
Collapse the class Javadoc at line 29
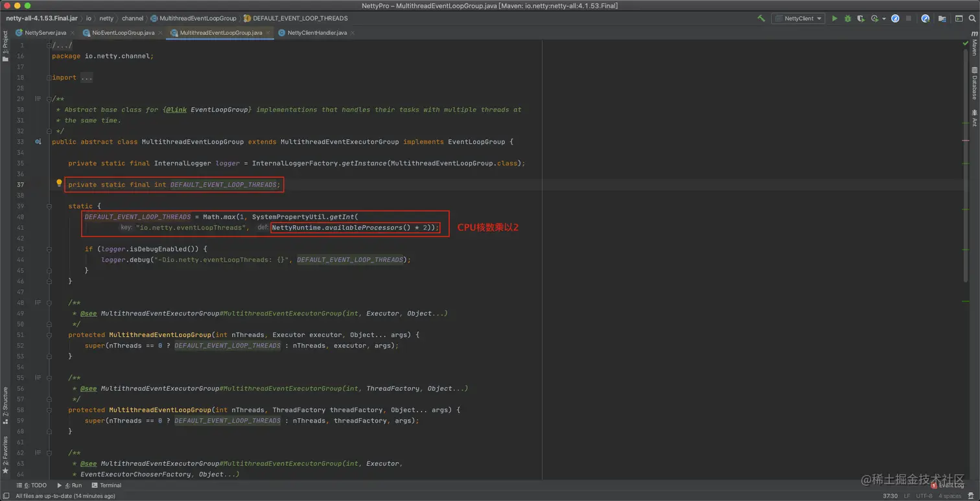click(49, 99)
